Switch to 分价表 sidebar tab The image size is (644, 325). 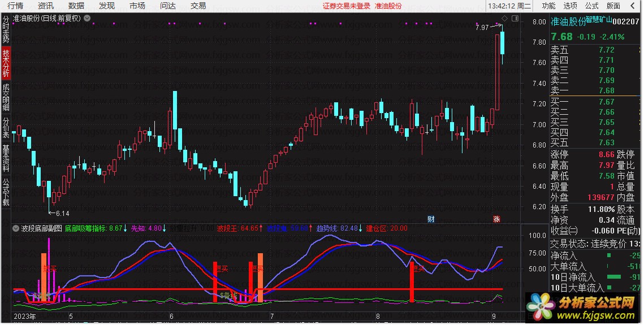(6, 128)
